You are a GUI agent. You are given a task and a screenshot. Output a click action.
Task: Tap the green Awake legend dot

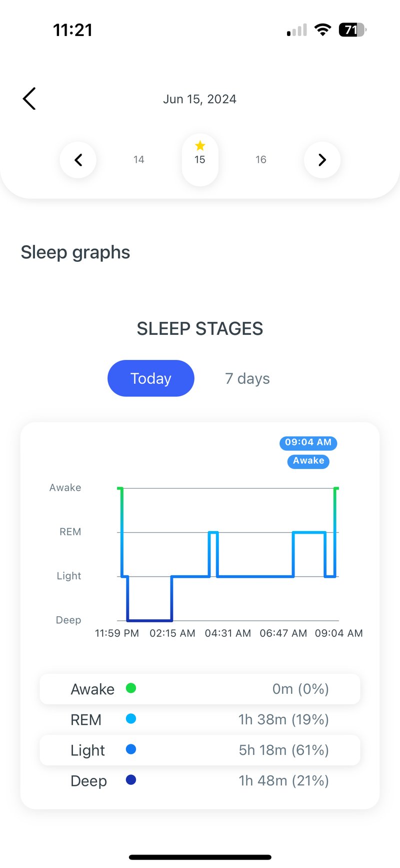130,688
